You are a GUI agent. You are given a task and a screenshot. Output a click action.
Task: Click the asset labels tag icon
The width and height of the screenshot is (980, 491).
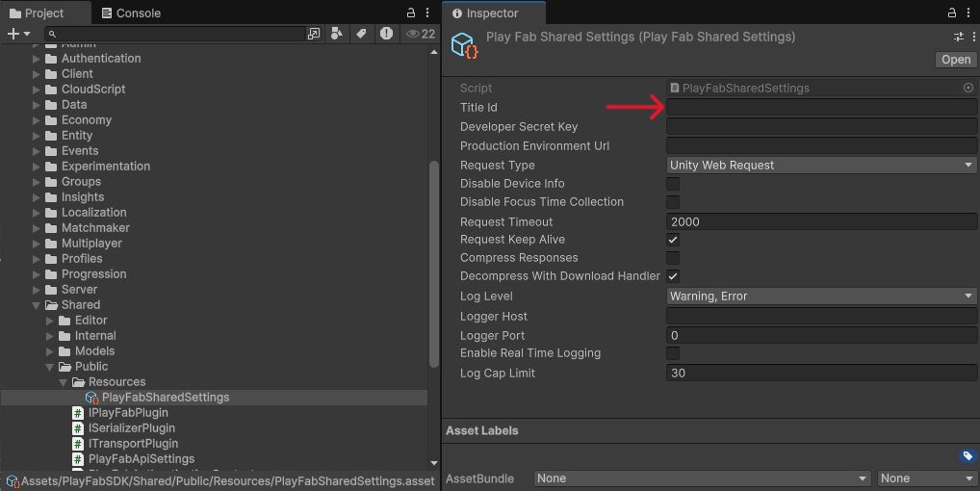(x=967, y=455)
